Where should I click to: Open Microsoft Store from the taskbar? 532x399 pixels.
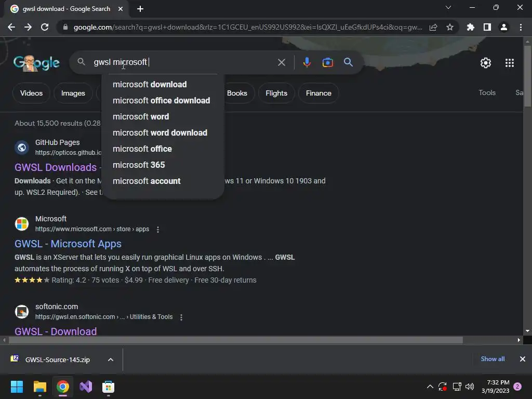[108, 387]
